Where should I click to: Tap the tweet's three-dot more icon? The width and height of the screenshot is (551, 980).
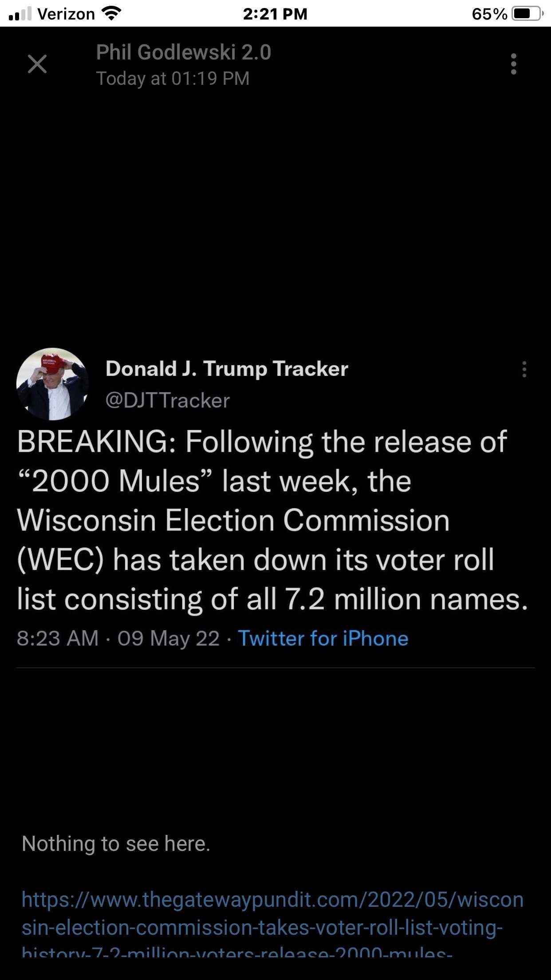click(x=524, y=369)
